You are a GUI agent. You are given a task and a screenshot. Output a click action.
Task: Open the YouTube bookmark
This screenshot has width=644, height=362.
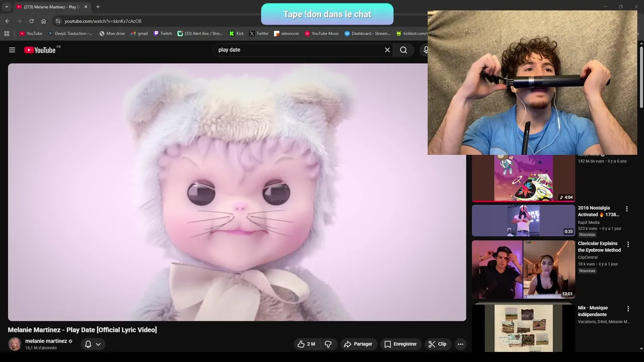tap(31, 34)
